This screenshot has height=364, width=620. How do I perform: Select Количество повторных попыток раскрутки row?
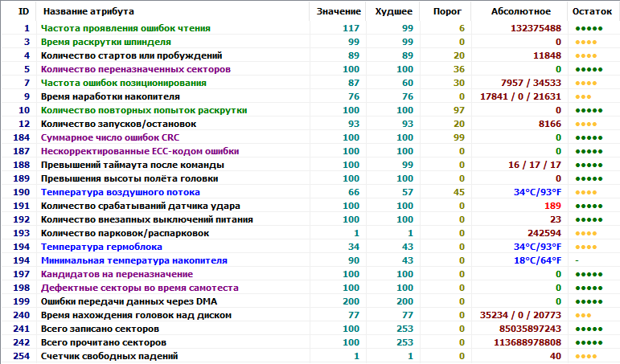[x=310, y=110]
